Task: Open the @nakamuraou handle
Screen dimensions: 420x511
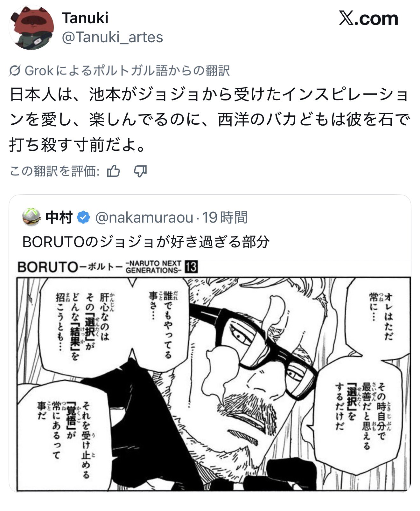Action: 144,218
